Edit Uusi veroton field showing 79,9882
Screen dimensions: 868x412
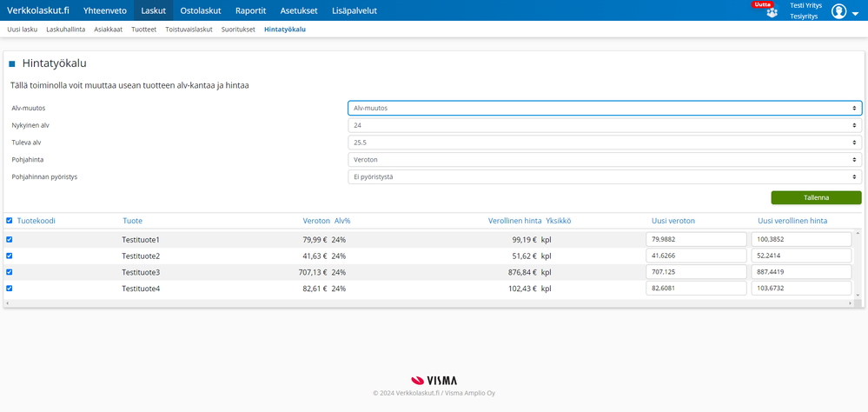(696, 240)
